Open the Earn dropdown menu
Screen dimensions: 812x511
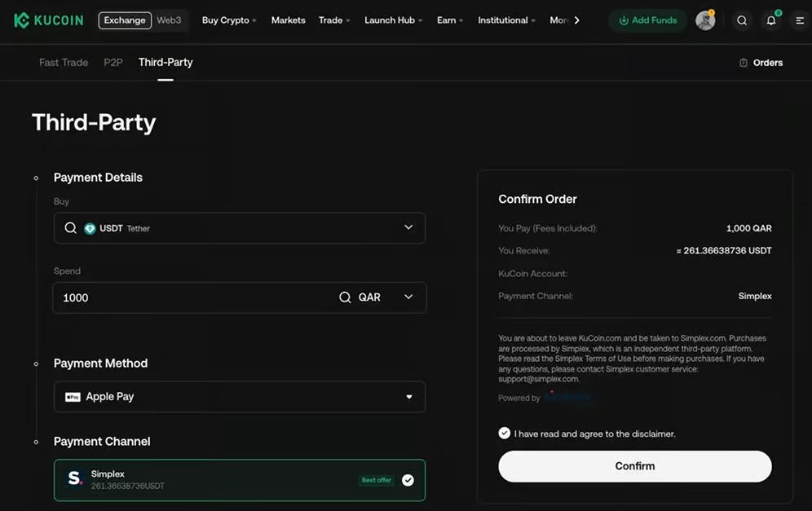450,20
